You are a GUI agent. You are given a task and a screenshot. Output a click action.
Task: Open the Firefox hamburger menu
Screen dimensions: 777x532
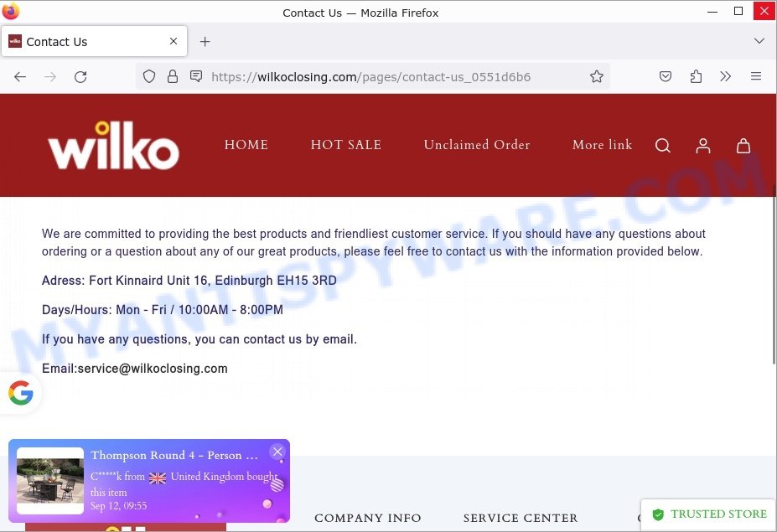[756, 76]
